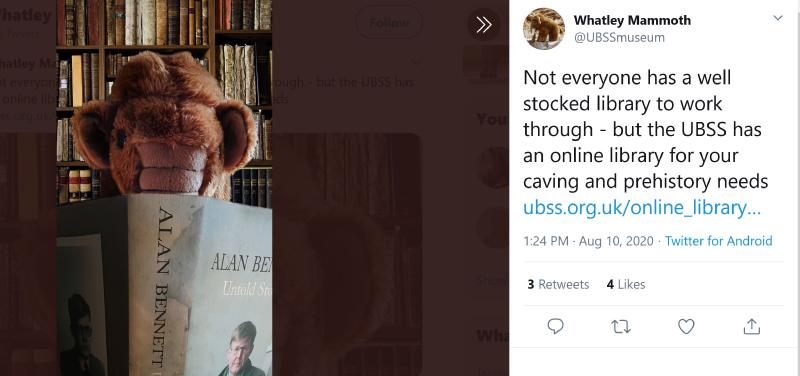This screenshot has width=800, height=376.
Task: Click the Whatley Mammoth profile avatar
Action: 543,29
